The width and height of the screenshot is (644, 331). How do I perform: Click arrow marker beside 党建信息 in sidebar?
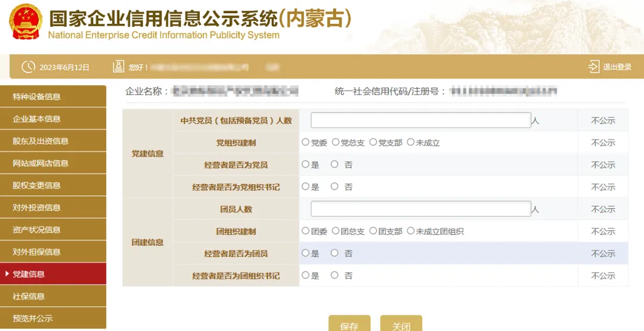coord(7,274)
